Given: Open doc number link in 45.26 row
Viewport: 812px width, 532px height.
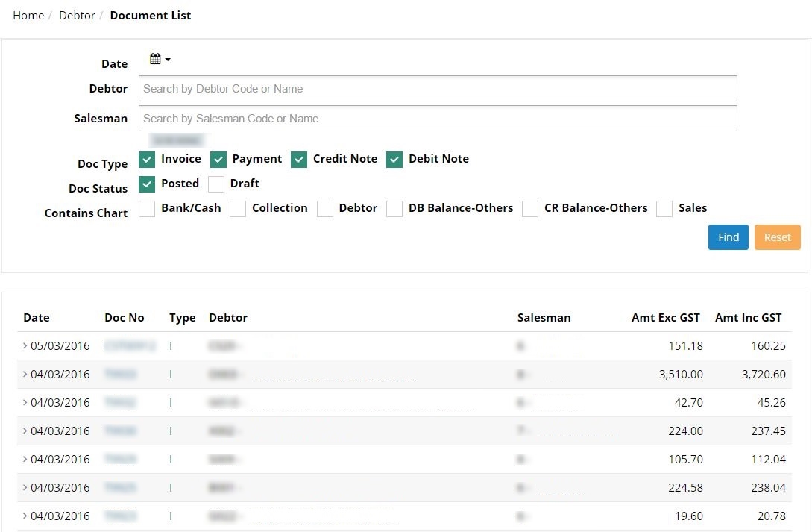Looking at the screenshot, I should [121, 402].
